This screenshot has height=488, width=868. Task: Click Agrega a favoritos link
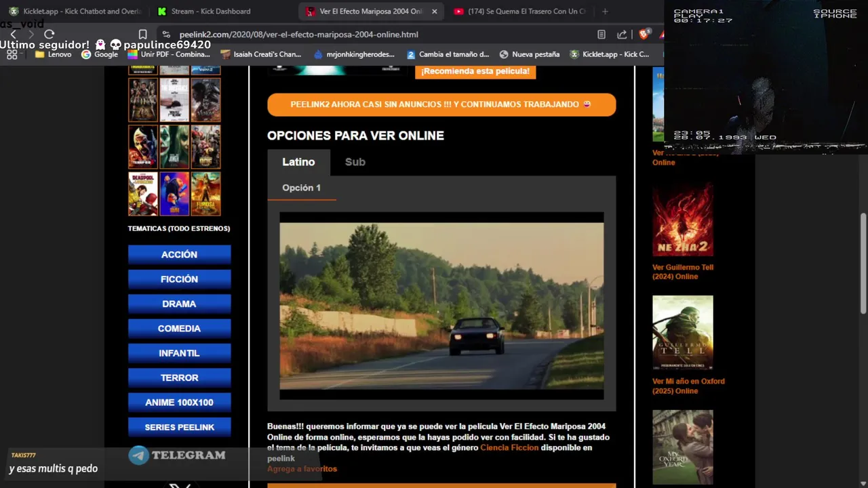click(302, 469)
